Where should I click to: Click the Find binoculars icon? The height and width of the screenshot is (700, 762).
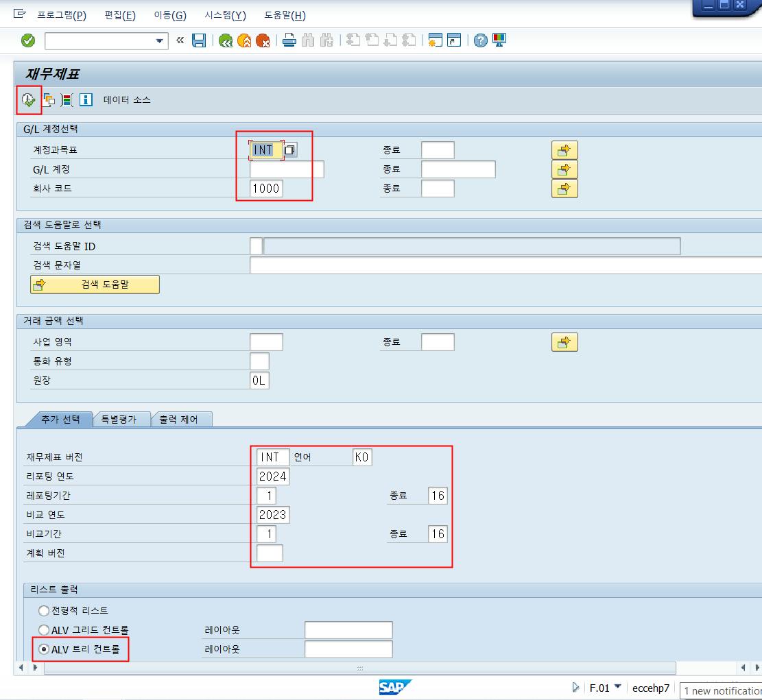point(308,40)
